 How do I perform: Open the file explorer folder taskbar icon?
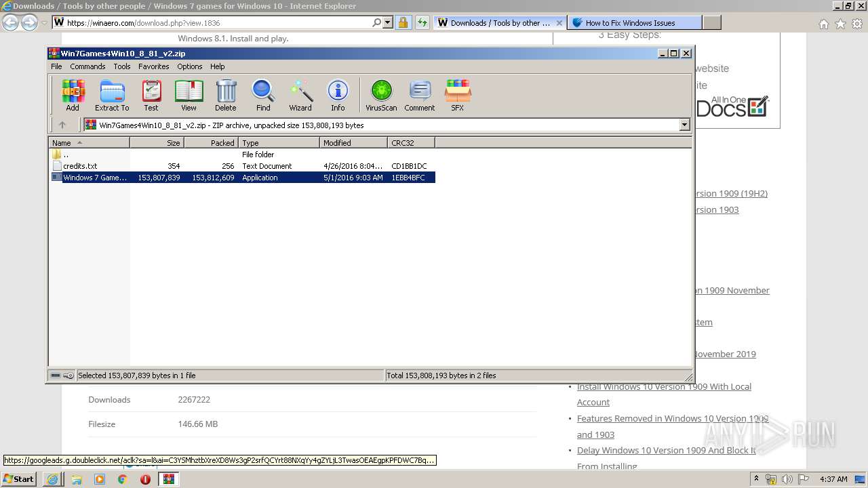tap(77, 479)
